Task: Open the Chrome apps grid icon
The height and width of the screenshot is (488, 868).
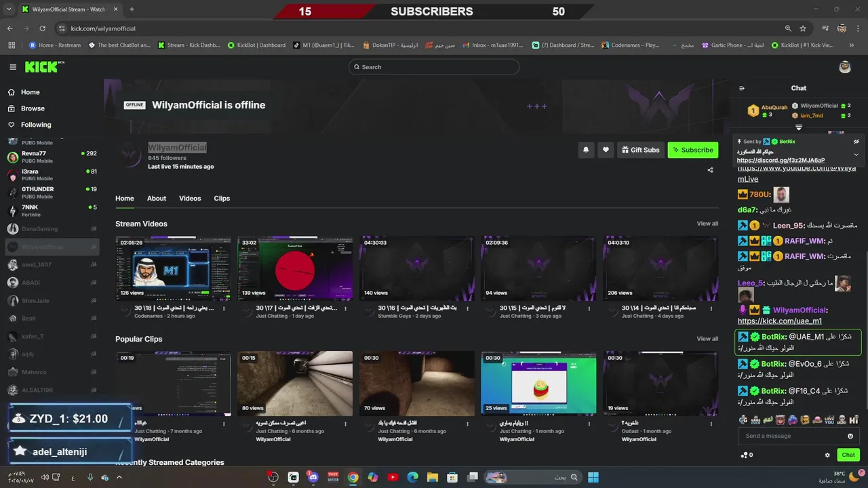Action: click(12, 45)
